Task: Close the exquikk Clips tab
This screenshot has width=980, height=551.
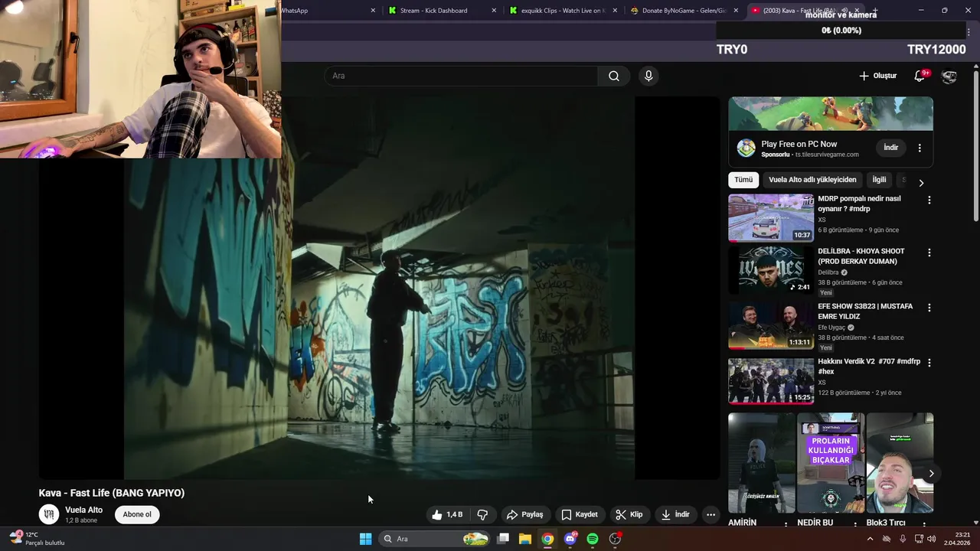Action: (x=615, y=11)
